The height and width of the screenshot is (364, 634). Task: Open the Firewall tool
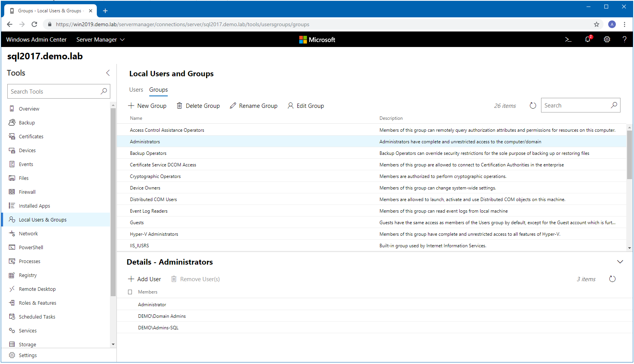tap(27, 192)
